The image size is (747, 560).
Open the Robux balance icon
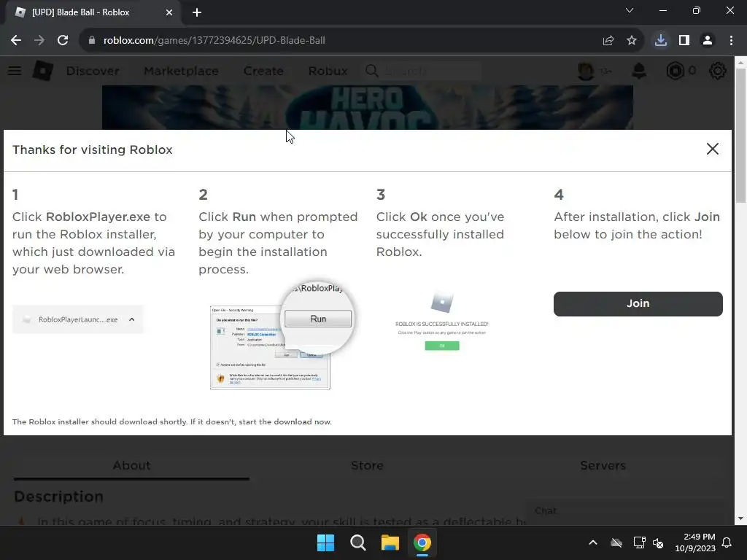[676, 71]
